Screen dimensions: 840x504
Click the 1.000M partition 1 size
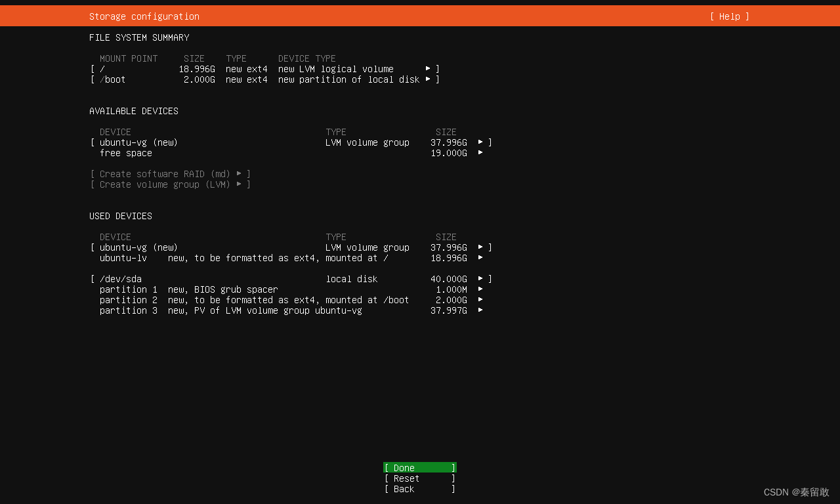[451, 289]
